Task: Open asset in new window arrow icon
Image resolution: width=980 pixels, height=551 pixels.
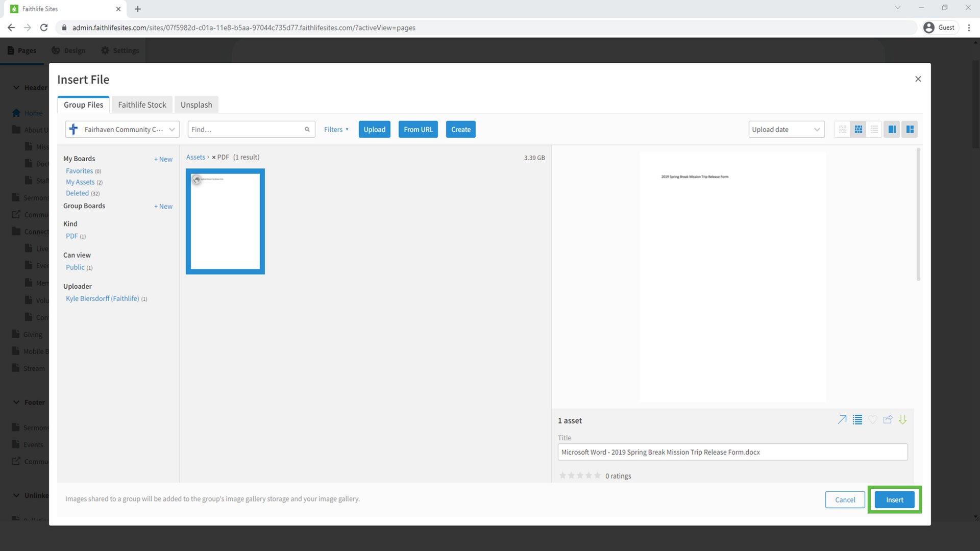Action: pyautogui.click(x=842, y=419)
